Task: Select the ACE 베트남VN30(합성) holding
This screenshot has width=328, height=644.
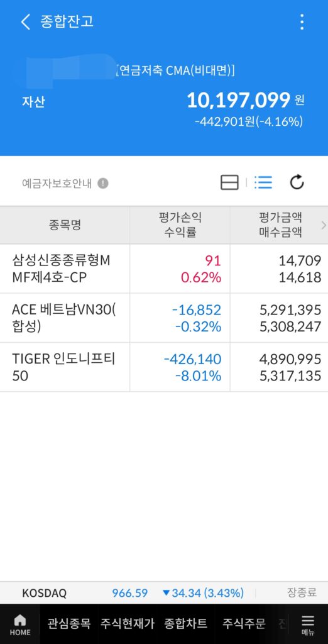Action: 164,318
